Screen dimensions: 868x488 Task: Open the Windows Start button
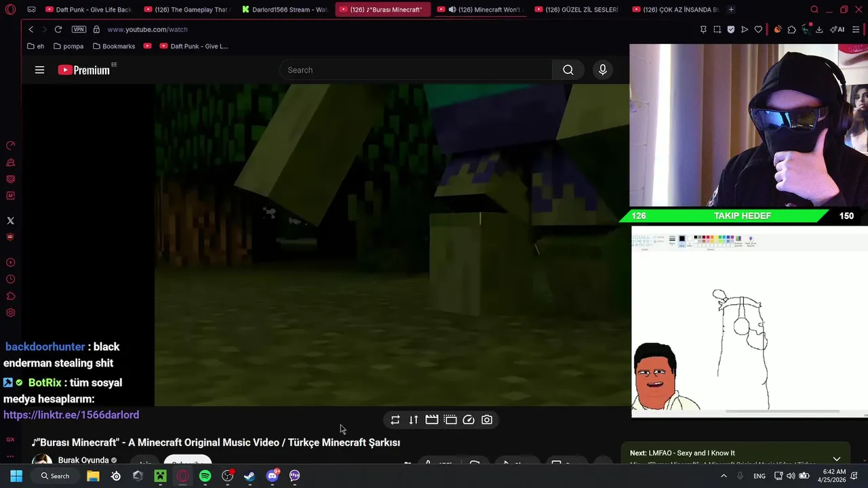[16, 476]
